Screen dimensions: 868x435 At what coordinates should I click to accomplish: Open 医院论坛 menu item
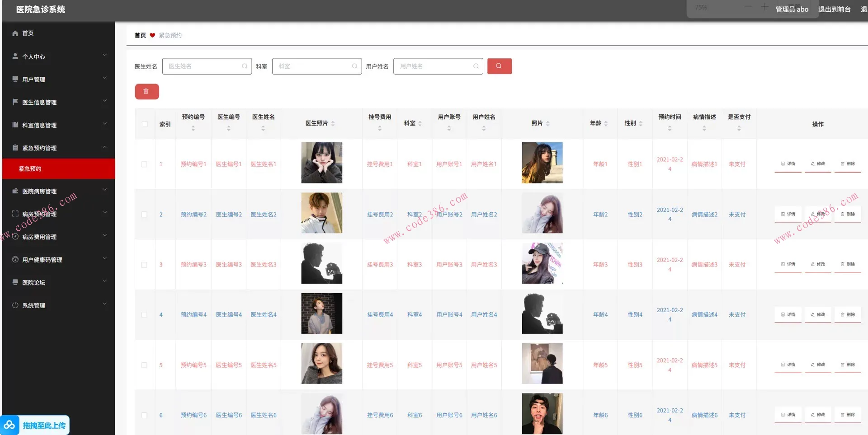(x=59, y=282)
